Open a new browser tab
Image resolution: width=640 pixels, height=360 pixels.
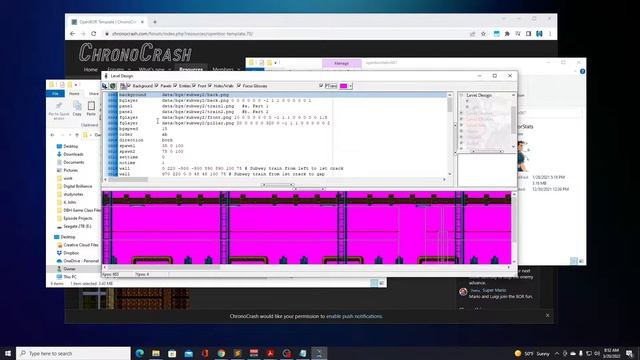(155, 22)
